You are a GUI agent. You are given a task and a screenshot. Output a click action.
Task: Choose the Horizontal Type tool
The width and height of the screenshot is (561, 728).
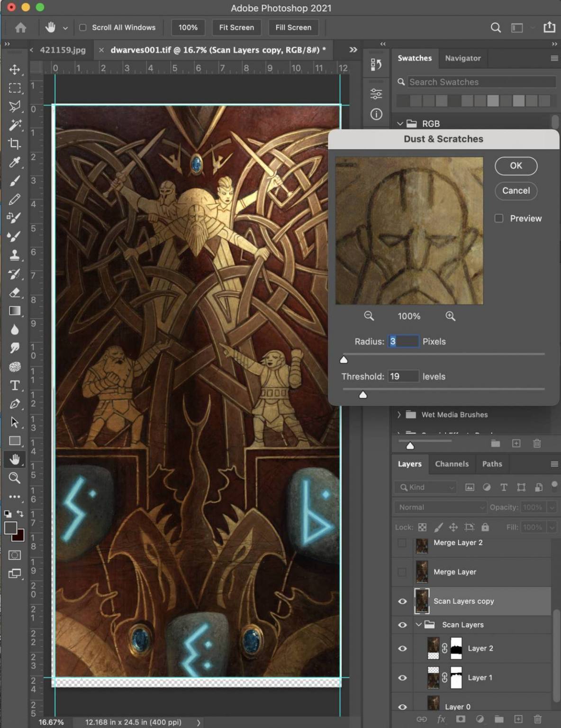(15, 385)
